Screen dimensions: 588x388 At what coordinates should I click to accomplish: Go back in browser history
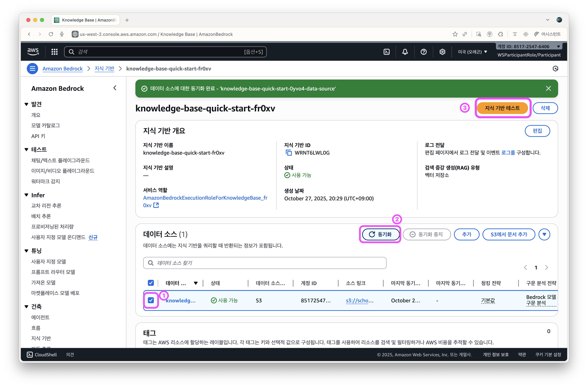tap(29, 34)
